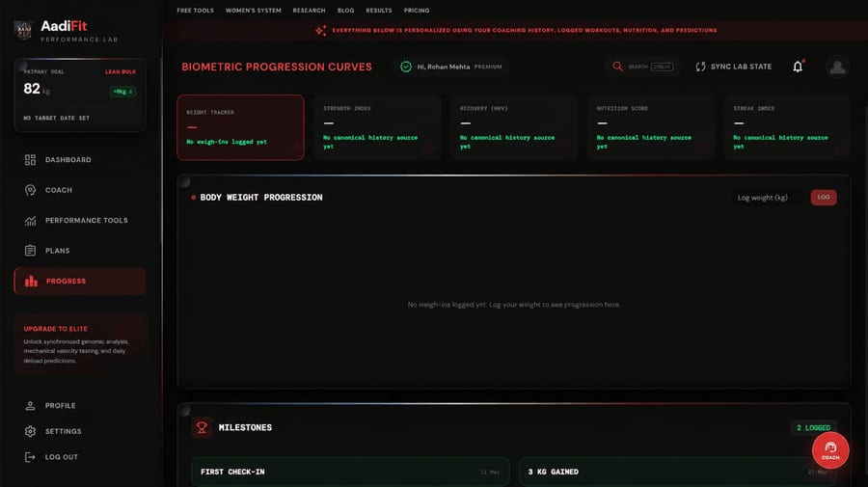The image size is (868, 487).
Task: Click the Profile person icon
Action: [30, 406]
